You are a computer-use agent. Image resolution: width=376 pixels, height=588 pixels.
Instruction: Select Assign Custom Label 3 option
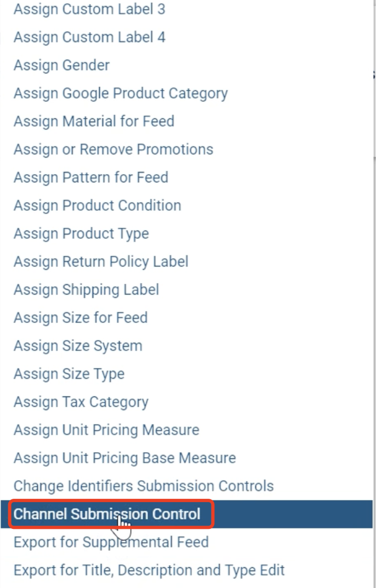coord(89,9)
